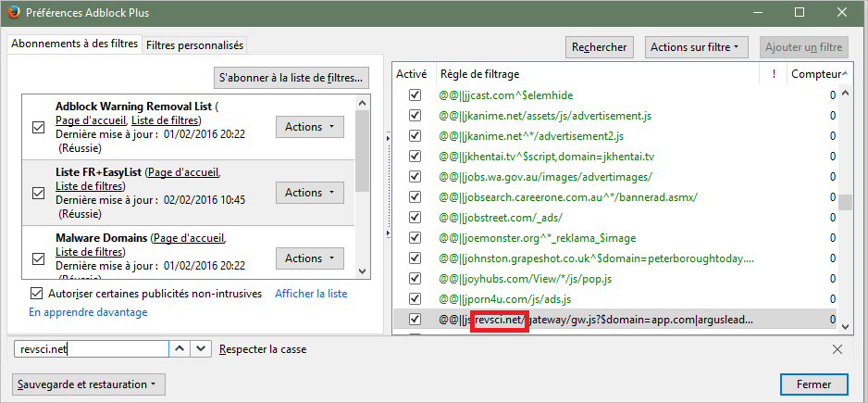The height and width of the screenshot is (403, 868).
Task: Open Actions dropdown for Malware Domains
Action: [309, 258]
